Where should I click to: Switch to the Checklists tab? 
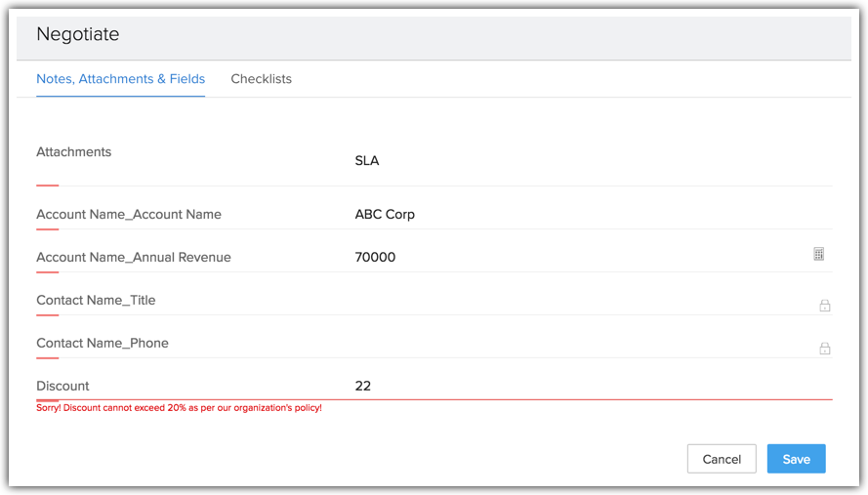(261, 79)
